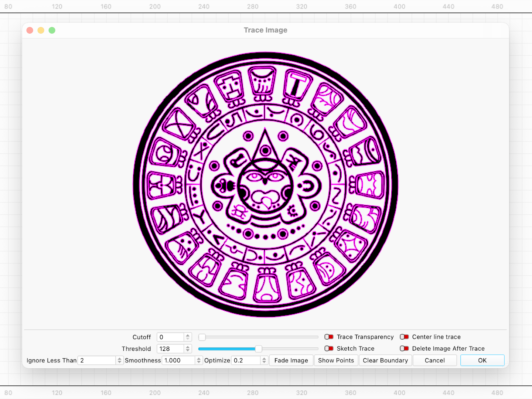This screenshot has width=532, height=399.
Task: Click the traced Mayan calendar preview image
Action: click(266, 184)
